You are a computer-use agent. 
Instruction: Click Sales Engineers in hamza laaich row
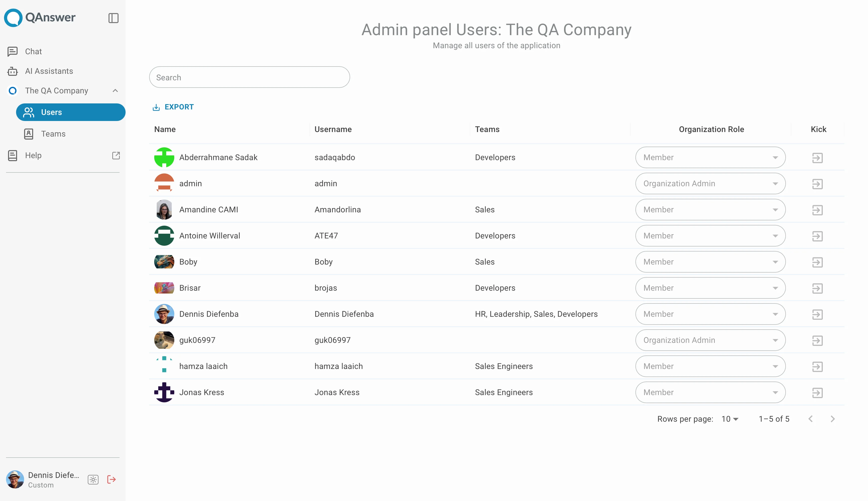(504, 366)
